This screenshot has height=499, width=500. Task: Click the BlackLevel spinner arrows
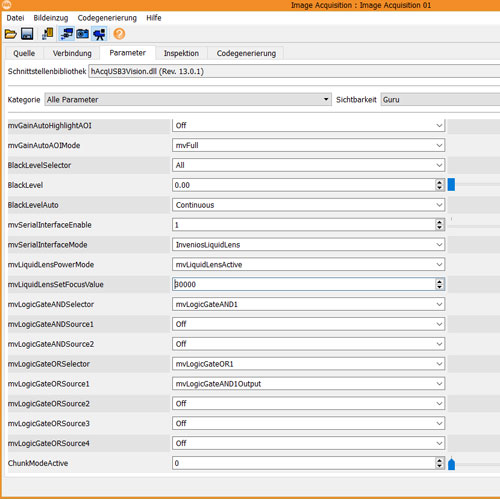coord(439,185)
